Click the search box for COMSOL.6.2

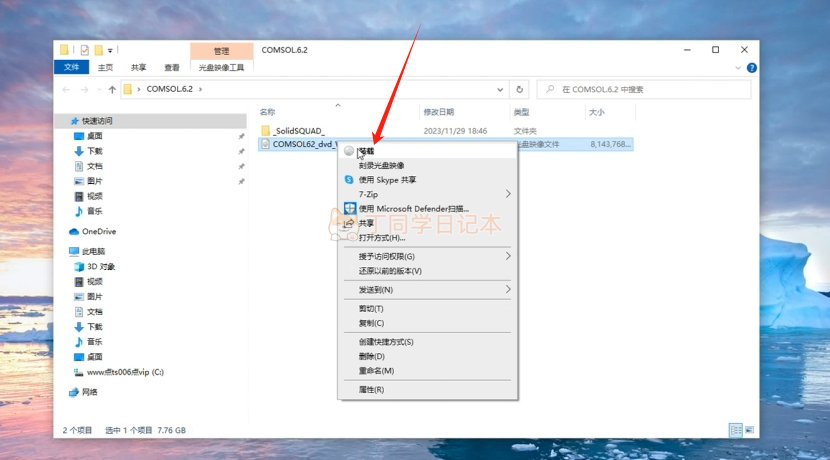644,89
